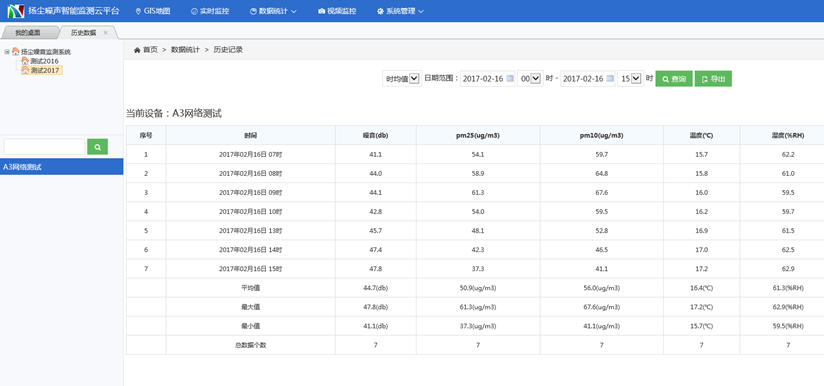Click the platform logo icon
The width and height of the screenshot is (824, 386).
[16, 11]
